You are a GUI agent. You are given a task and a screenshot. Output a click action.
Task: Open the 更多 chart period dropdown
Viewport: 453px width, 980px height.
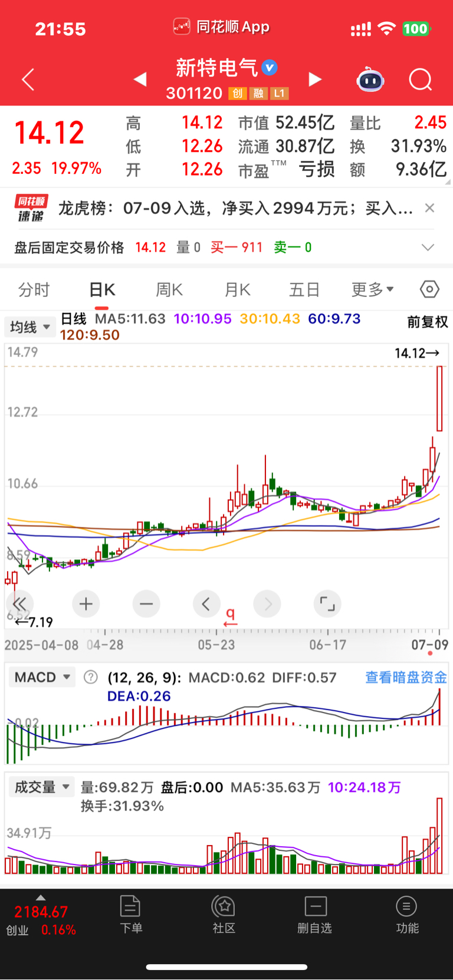pyautogui.click(x=372, y=289)
